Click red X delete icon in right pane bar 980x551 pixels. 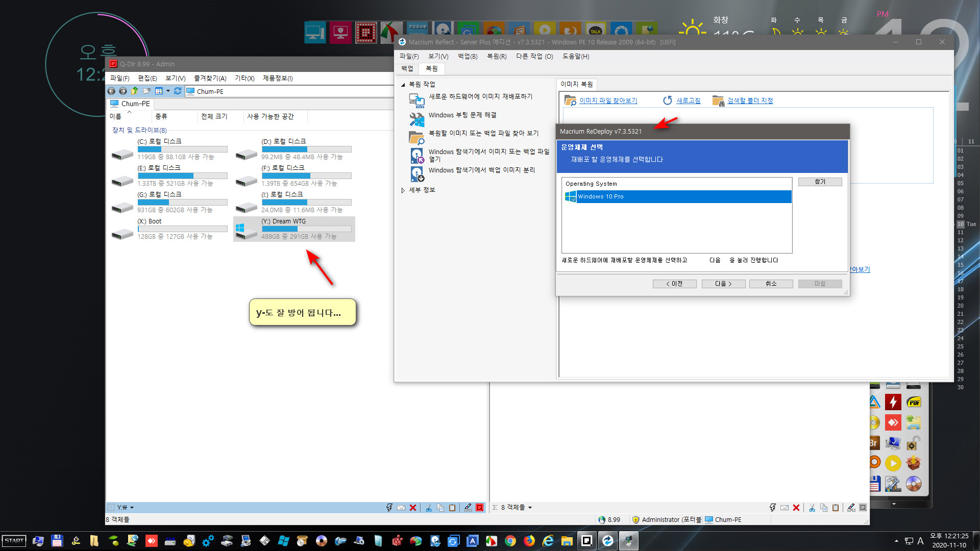[796, 508]
